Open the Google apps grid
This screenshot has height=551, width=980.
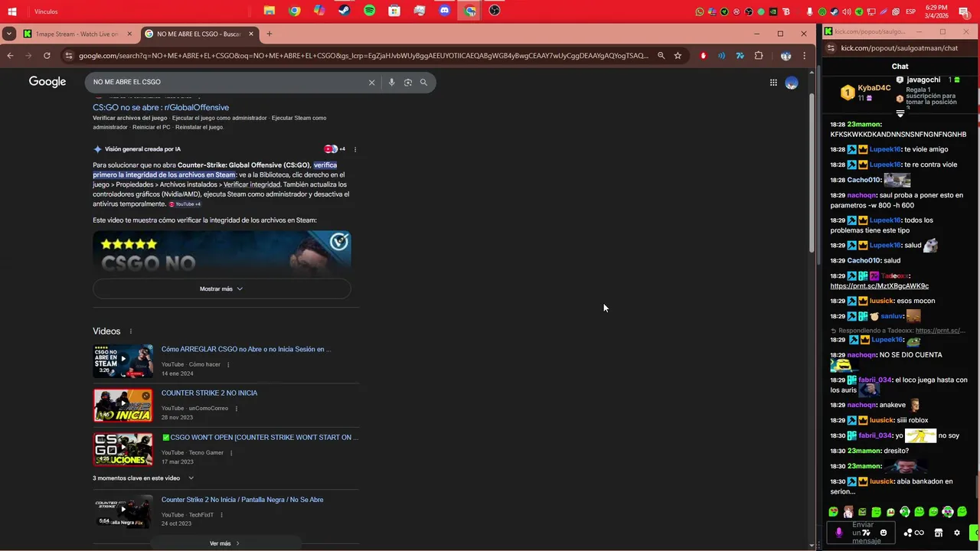[x=773, y=82]
